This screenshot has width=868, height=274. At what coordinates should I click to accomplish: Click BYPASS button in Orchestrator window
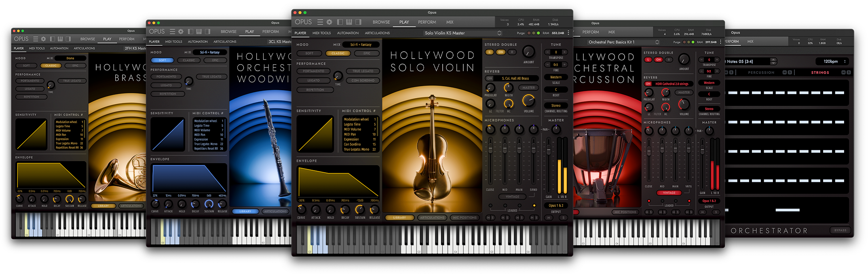pos(840,230)
